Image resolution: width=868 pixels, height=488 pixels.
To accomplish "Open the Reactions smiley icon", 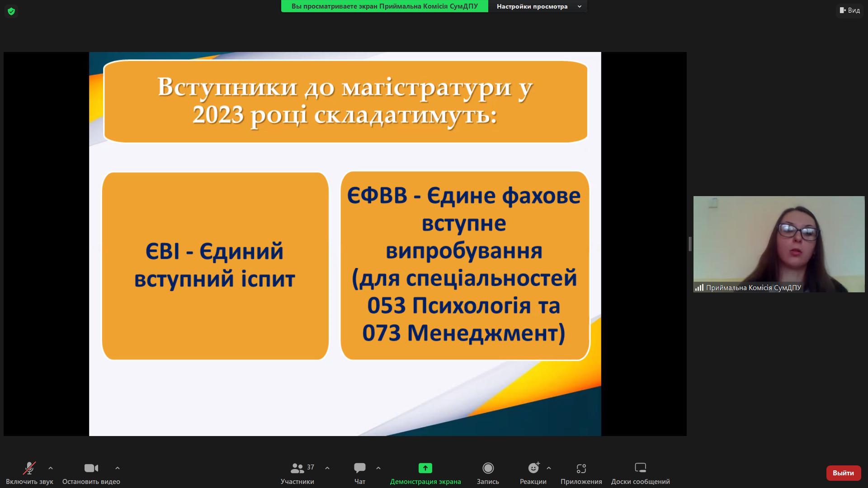I will tap(533, 468).
